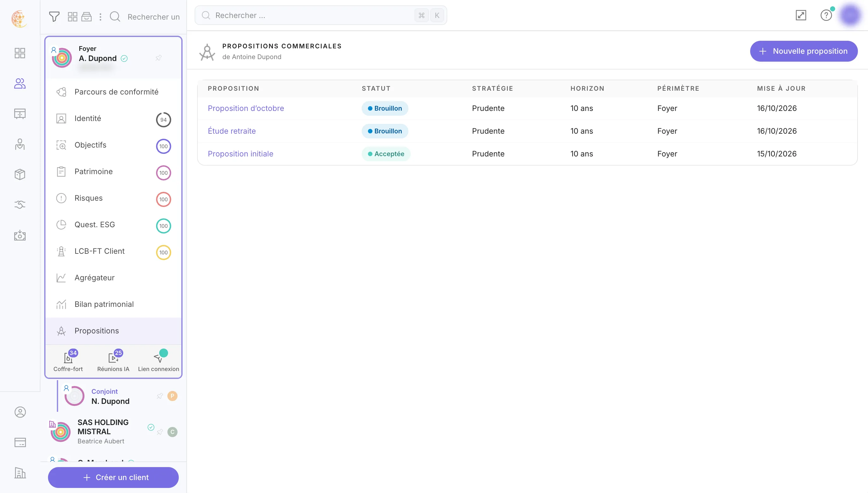Click the Créer un client button
This screenshot has height=493, width=868.
pos(113,478)
